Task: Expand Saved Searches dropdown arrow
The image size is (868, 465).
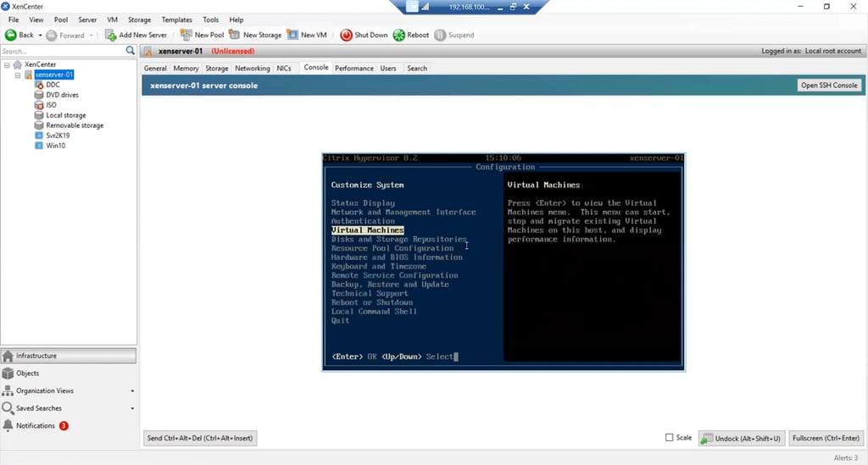Action: pos(132,408)
